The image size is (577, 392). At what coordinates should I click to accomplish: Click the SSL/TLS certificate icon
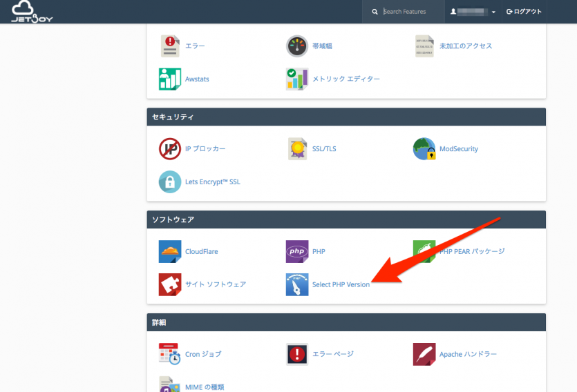(x=297, y=148)
